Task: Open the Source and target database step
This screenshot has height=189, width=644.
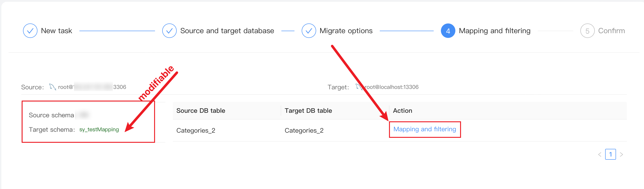Action: [x=227, y=31]
